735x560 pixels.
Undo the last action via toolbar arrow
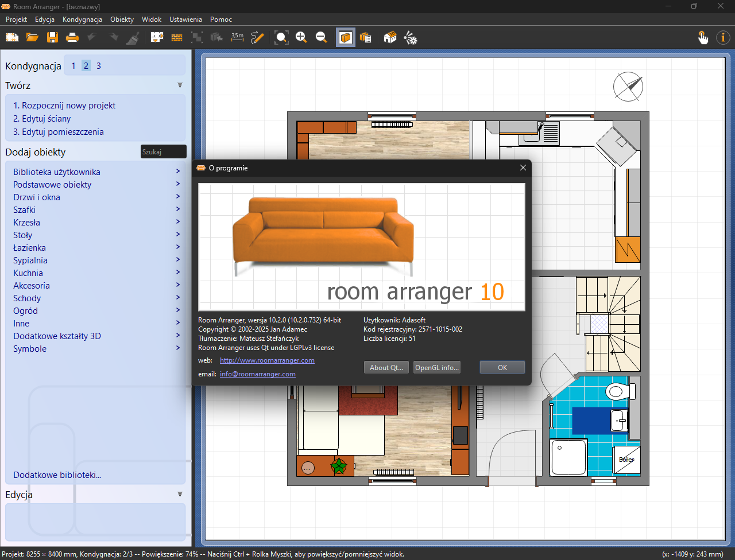[91, 38]
